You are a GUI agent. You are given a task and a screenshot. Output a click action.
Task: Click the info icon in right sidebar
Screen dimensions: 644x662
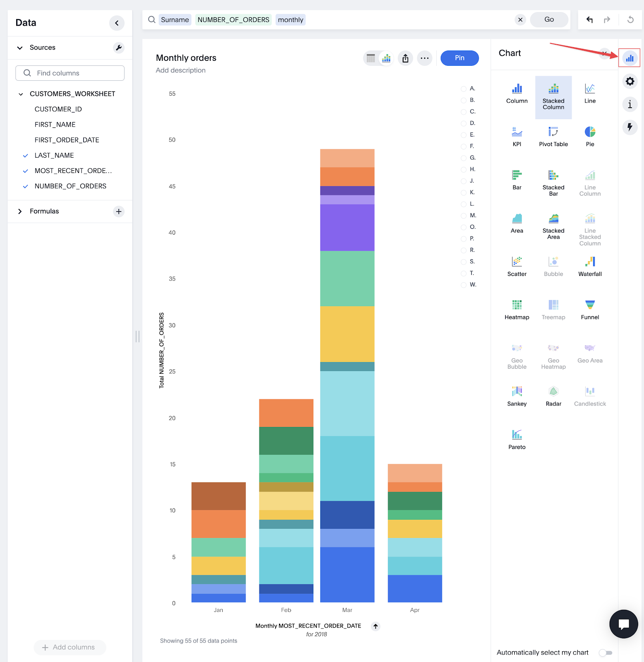coord(630,104)
